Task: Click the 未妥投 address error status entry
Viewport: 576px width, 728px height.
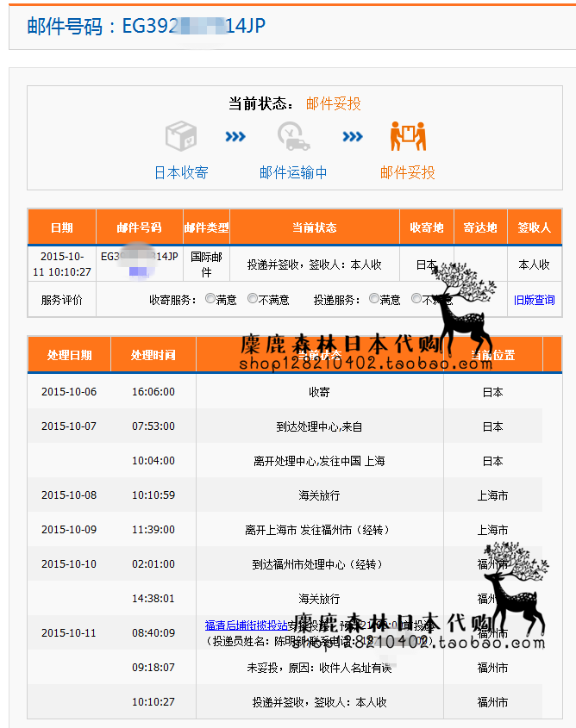Action: click(x=319, y=668)
